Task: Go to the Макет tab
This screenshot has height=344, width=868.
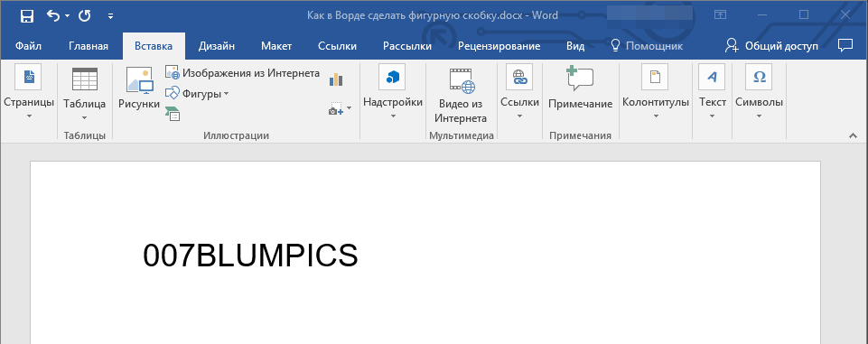Action: [276, 46]
